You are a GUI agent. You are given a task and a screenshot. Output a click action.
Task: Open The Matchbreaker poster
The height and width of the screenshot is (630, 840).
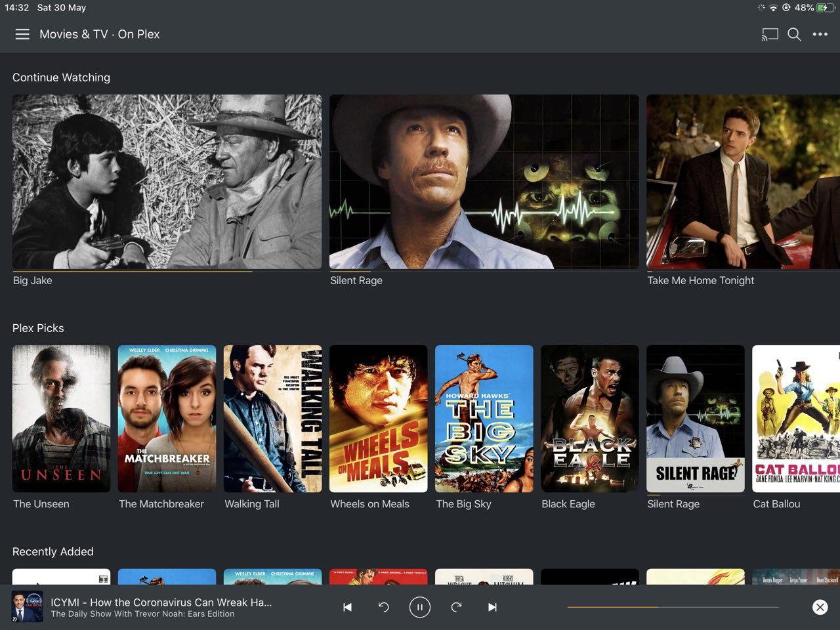pyautogui.click(x=167, y=419)
